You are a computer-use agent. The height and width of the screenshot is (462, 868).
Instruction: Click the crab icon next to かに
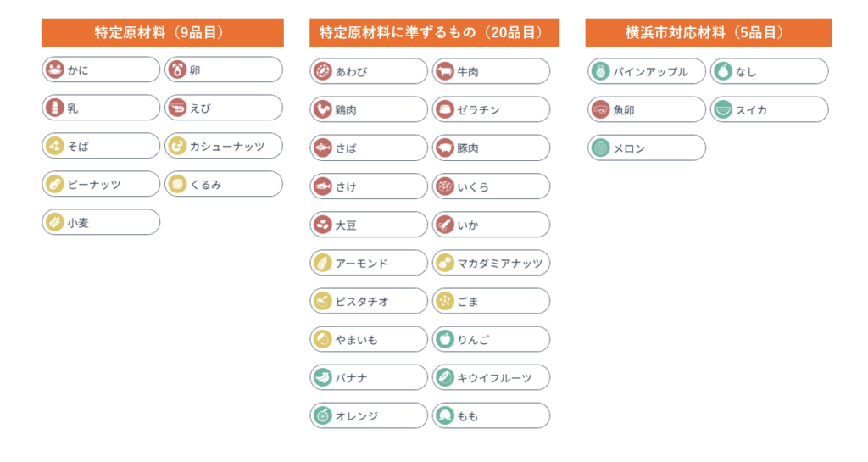click(x=54, y=70)
